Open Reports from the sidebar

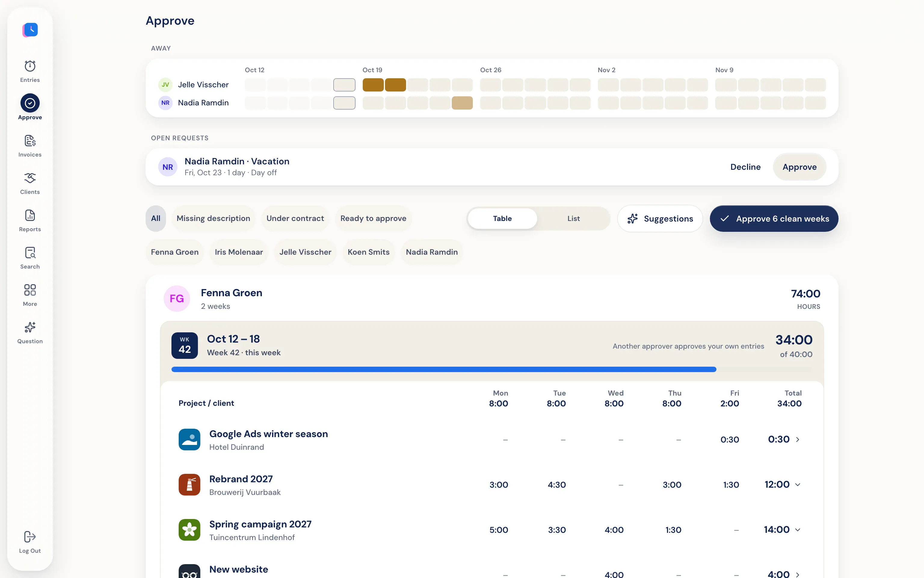[x=30, y=221]
